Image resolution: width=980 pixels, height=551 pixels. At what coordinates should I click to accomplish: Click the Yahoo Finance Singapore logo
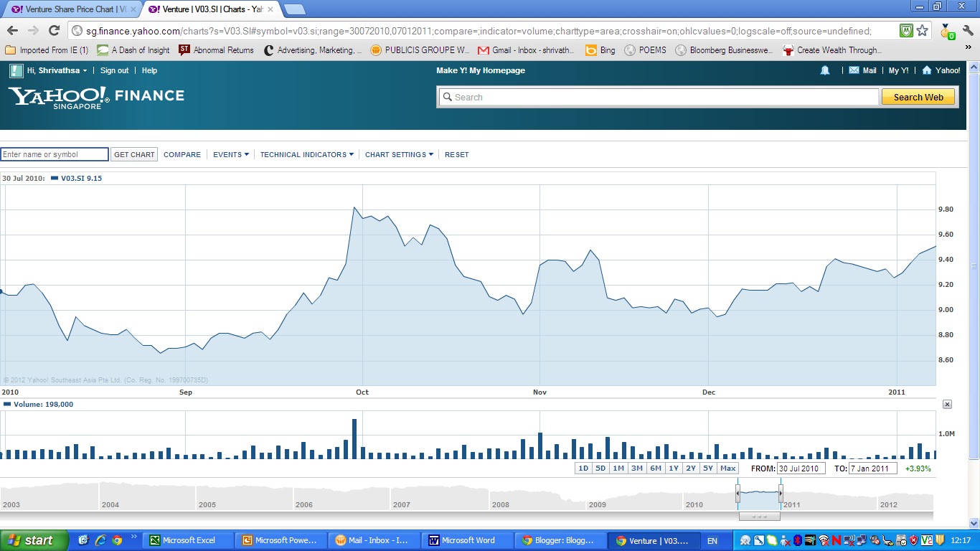click(96, 97)
